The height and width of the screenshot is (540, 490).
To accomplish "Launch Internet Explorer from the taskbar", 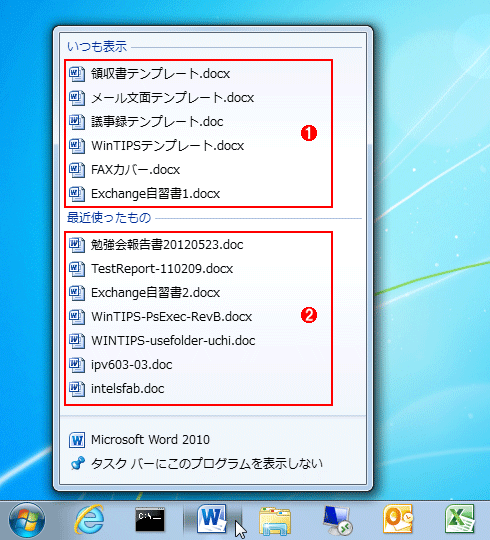I will (90, 519).
